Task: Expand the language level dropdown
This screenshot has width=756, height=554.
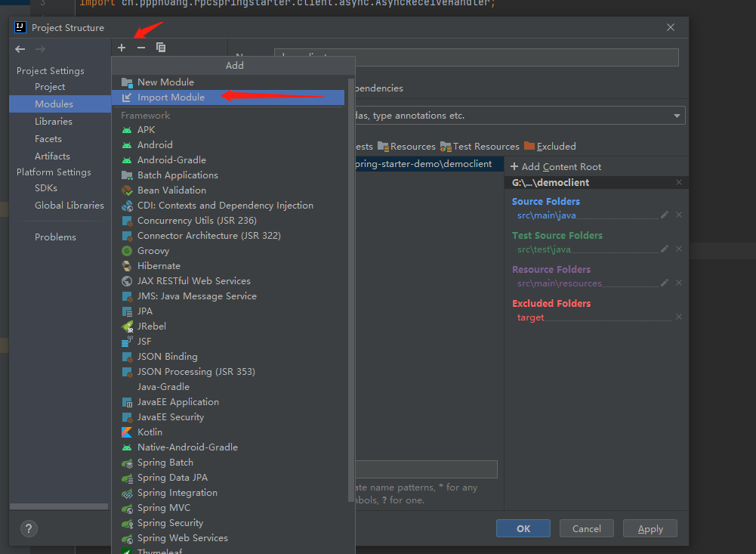Action: click(677, 116)
